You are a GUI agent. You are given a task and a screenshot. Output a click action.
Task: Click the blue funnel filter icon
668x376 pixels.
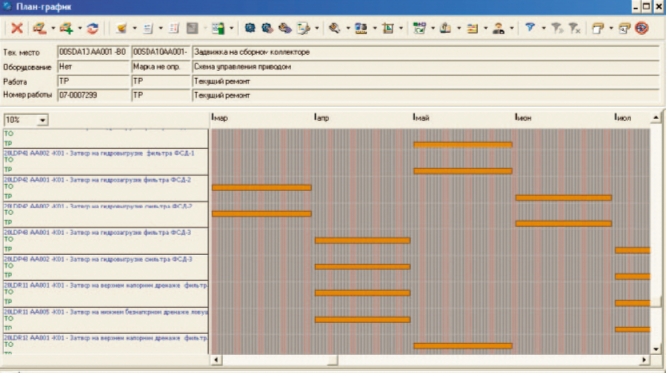tap(530, 29)
